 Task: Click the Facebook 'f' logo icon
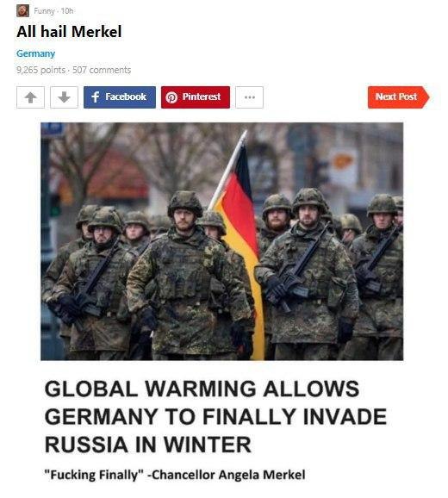click(x=96, y=97)
